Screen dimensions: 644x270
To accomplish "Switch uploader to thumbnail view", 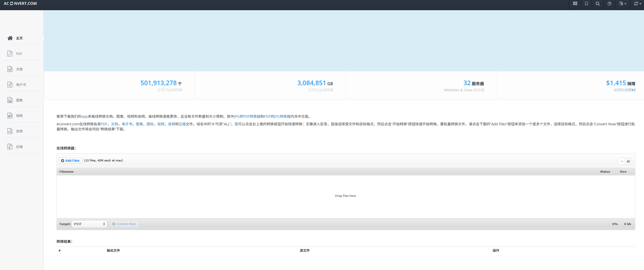I will pos(628,161).
